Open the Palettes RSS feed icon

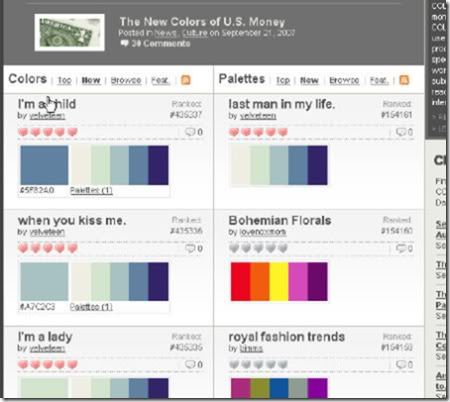[404, 80]
